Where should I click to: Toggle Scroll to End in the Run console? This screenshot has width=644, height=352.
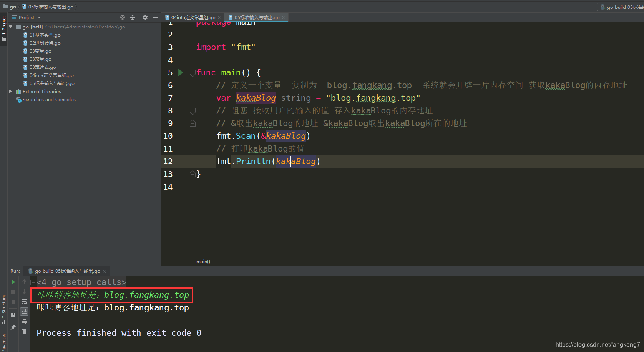click(x=24, y=311)
